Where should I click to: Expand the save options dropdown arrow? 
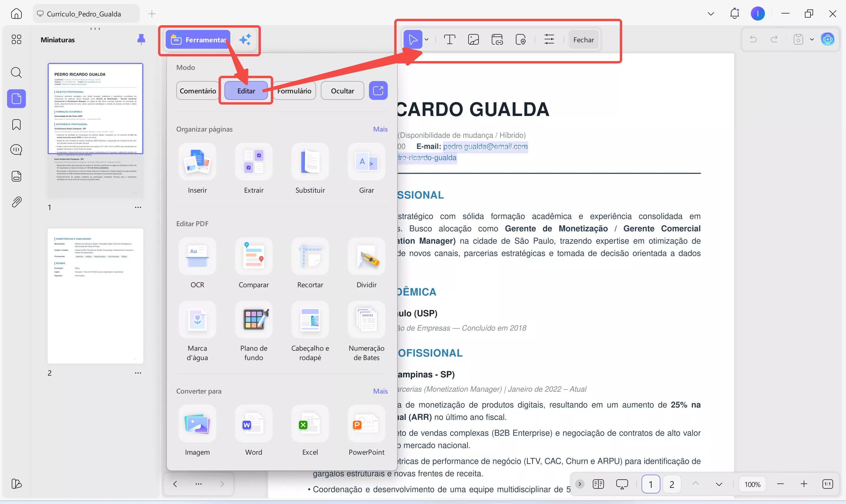point(812,39)
